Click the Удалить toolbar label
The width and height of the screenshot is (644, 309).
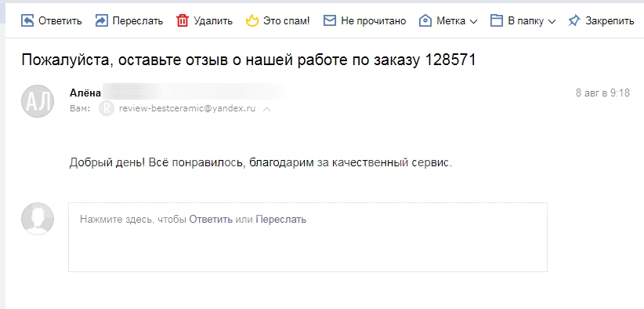[213, 21]
